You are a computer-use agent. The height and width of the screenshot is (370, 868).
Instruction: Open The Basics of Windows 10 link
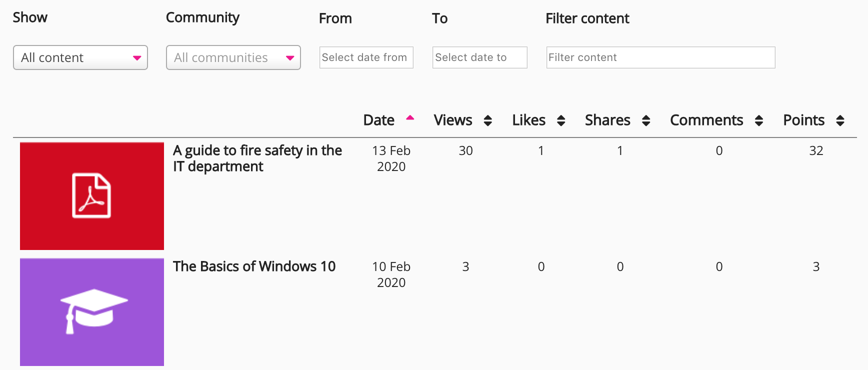(254, 266)
